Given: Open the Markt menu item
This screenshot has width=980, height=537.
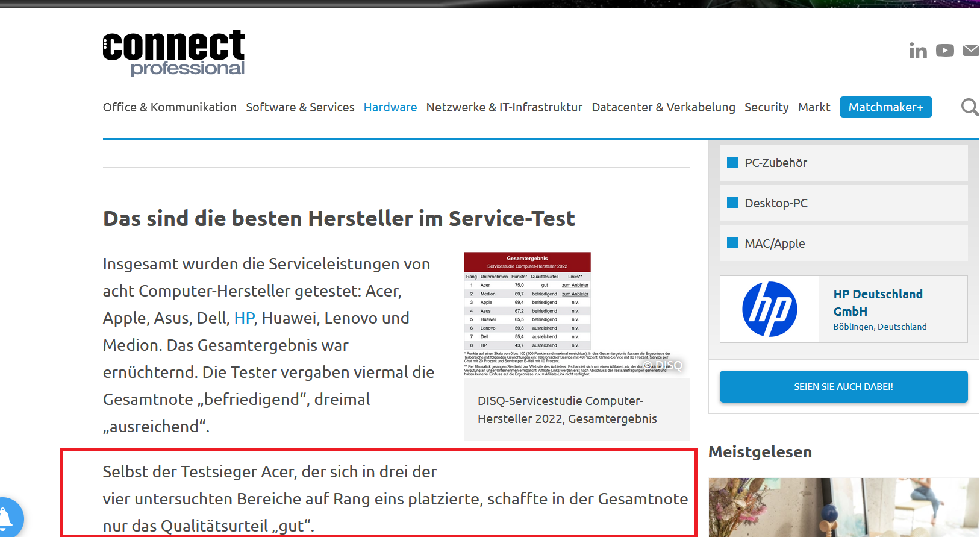Looking at the screenshot, I should [x=814, y=107].
